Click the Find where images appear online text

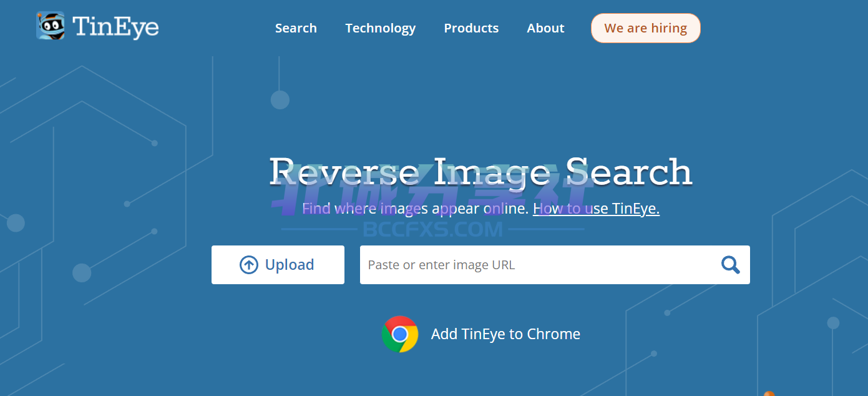coord(415,209)
